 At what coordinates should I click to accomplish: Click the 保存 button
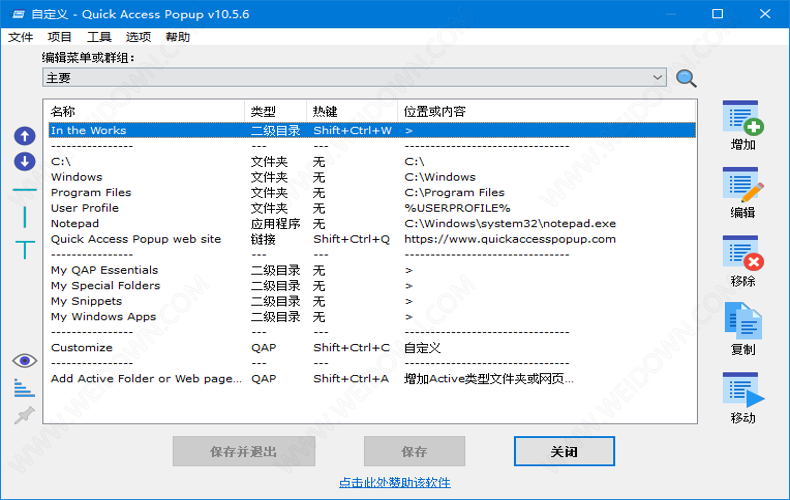414,451
